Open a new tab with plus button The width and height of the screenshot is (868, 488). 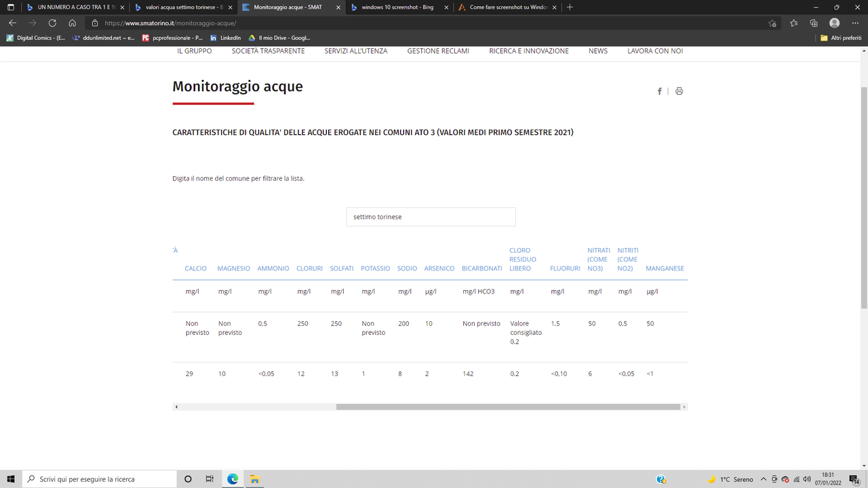(x=570, y=7)
